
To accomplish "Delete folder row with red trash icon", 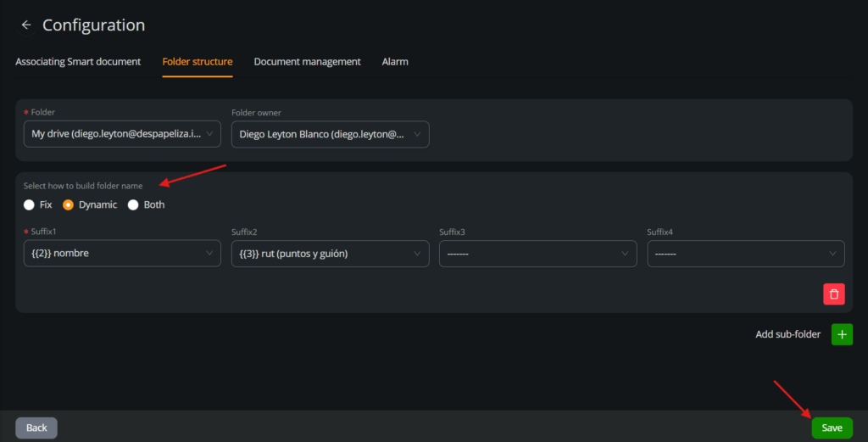I will coord(833,294).
